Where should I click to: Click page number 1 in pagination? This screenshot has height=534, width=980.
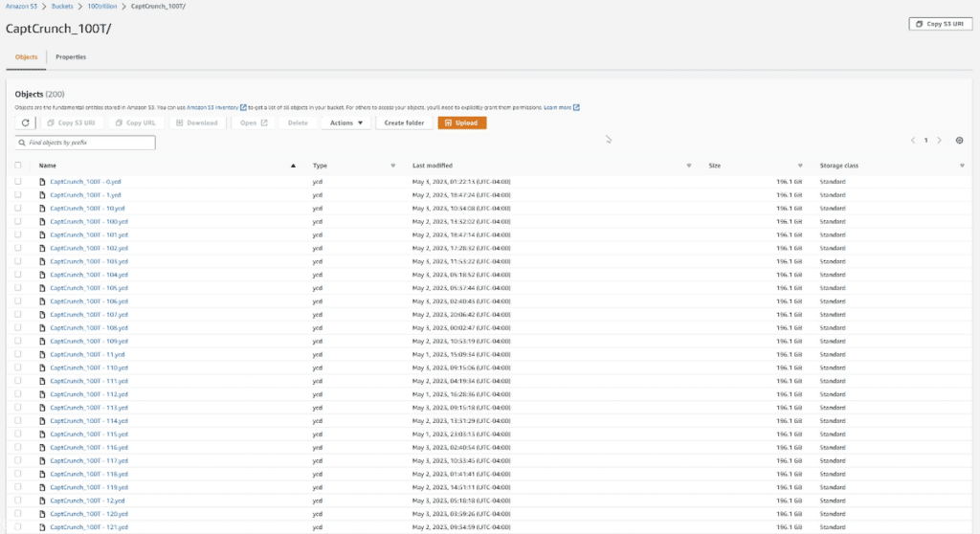(x=925, y=140)
